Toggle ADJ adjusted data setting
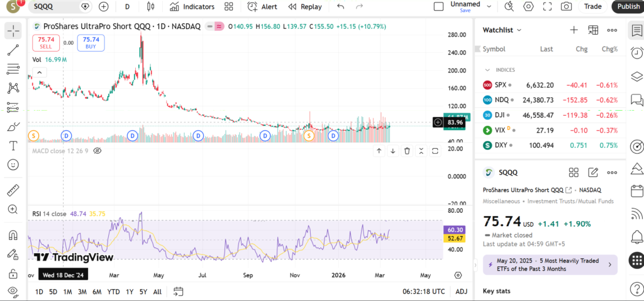 461,292
